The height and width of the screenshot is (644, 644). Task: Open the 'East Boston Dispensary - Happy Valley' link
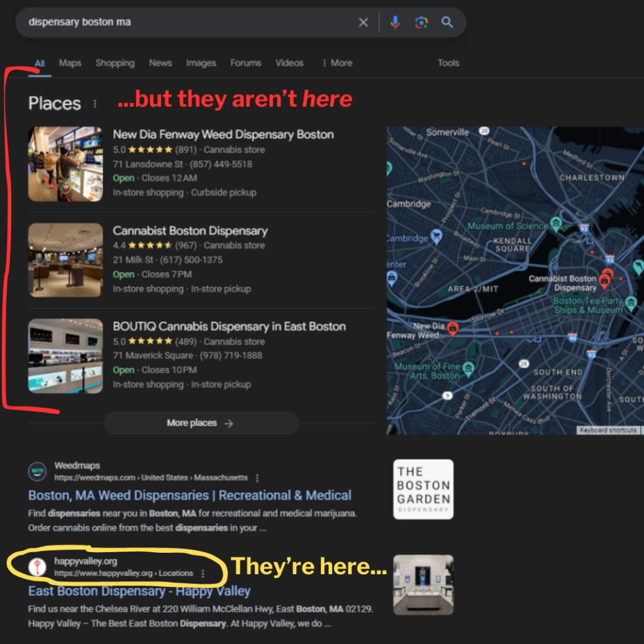[x=139, y=591]
